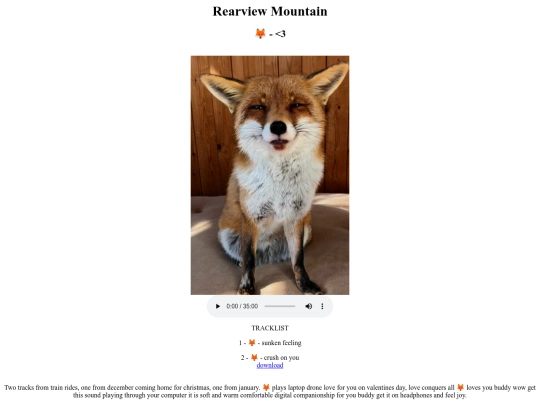
Task: Click the "Rearview Mountain" page heading
Action: tap(270, 11)
